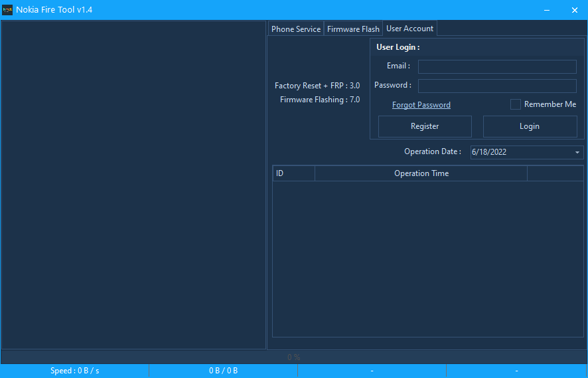This screenshot has height=378, width=588.
Task: Select the User Account tab
Action: tap(409, 29)
